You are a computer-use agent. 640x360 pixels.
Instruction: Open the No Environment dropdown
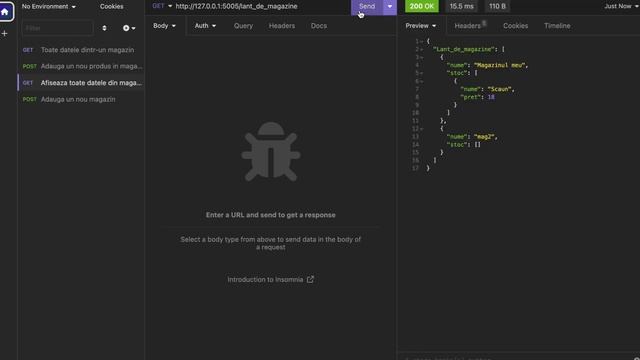click(49, 7)
